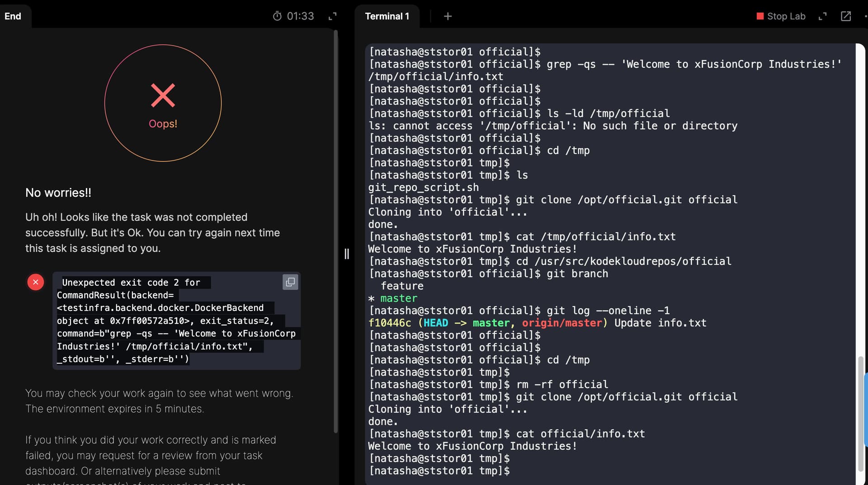The width and height of the screenshot is (868, 485).
Task: Click the Unexpected exit code error block
Action: pyautogui.click(x=176, y=320)
